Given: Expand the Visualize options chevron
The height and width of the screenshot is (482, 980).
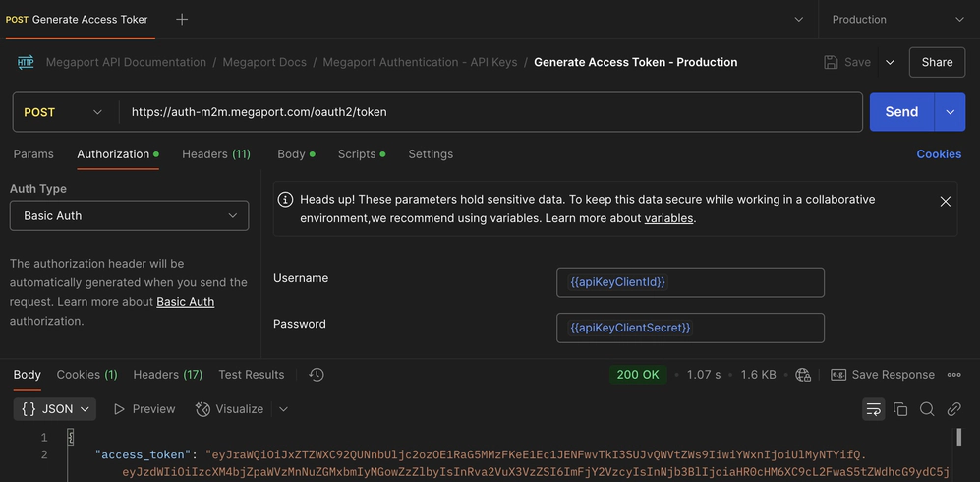Looking at the screenshot, I should pos(283,409).
